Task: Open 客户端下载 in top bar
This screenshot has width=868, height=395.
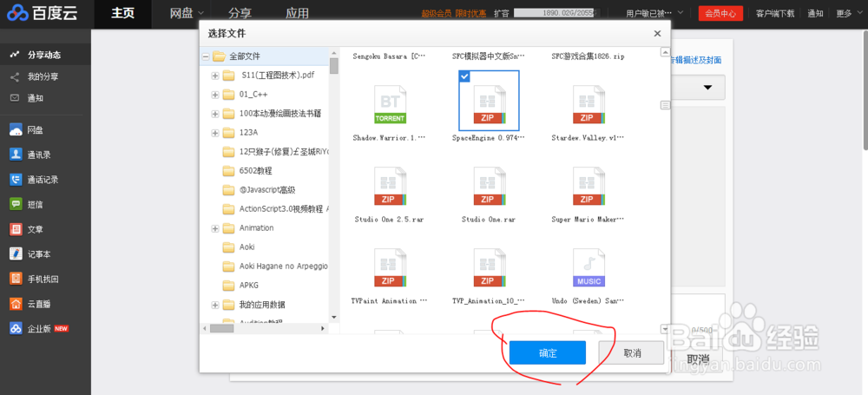Action: (775, 13)
